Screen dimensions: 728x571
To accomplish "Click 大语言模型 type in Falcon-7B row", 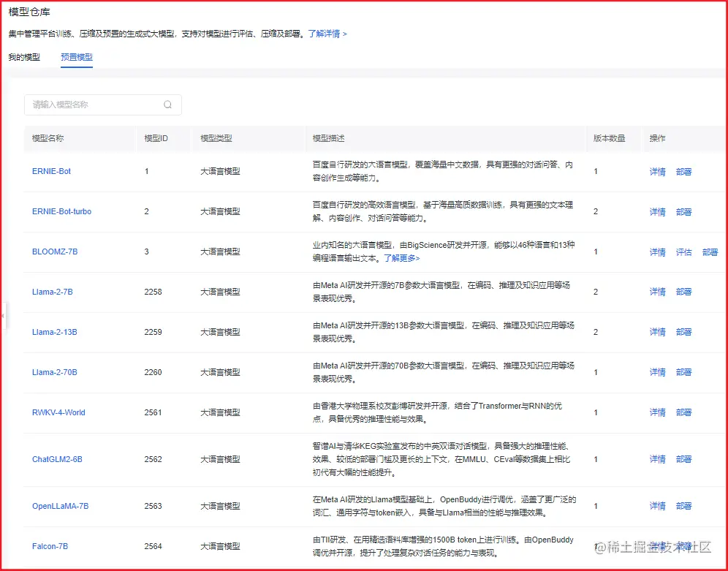I will pyautogui.click(x=221, y=546).
